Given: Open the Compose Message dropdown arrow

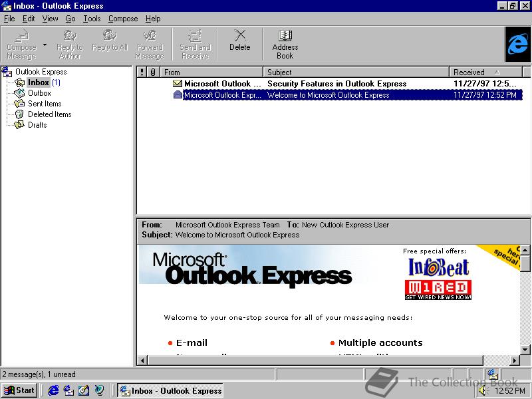Looking at the screenshot, I should pos(45,45).
